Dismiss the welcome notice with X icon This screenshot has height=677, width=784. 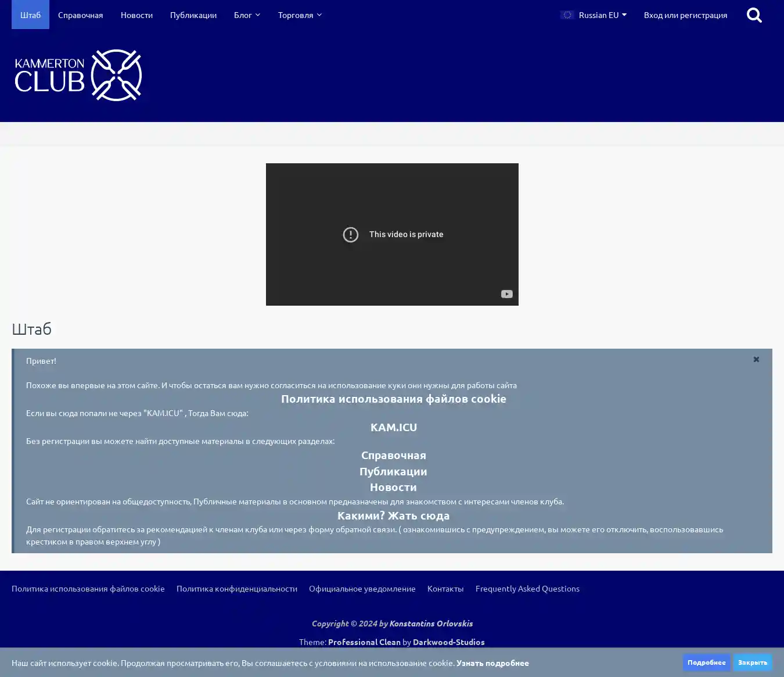[x=756, y=360]
